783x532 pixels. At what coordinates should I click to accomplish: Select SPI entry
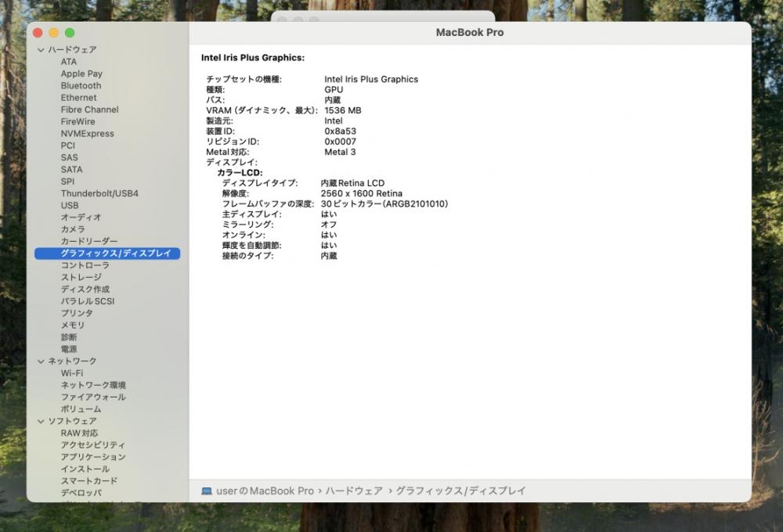point(67,182)
